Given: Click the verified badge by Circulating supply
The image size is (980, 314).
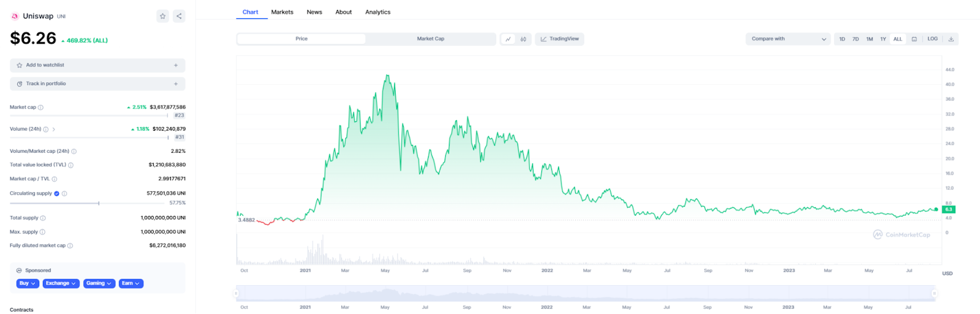Looking at the screenshot, I should [x=57, y=193].
